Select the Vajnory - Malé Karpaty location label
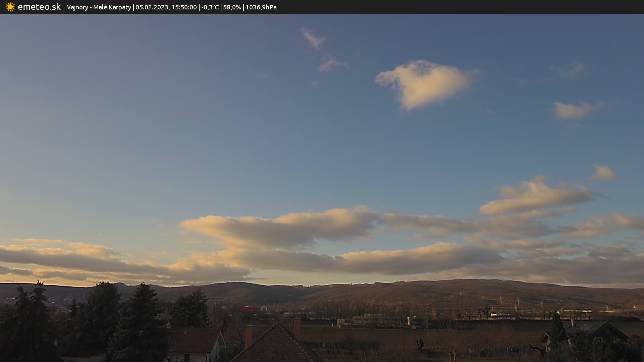Viewport: 644px width, 362px height. coord(99,7)
